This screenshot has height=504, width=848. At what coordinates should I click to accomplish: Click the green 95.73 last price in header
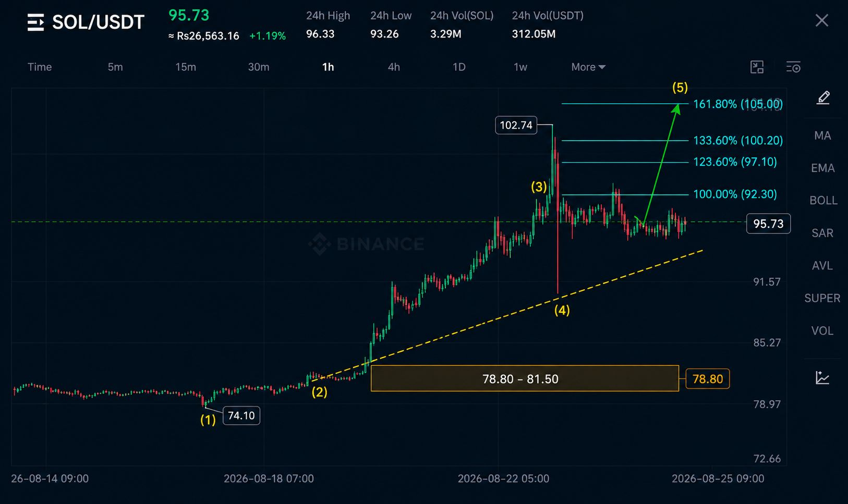pos(189,15)
